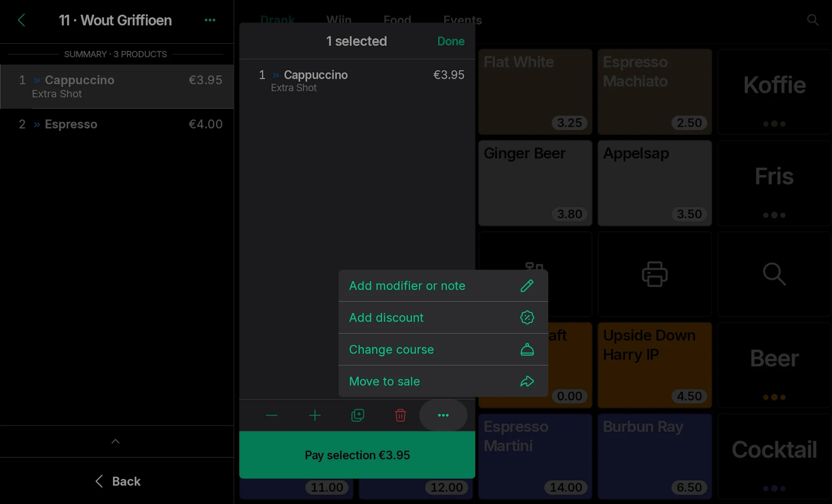
Task: Tap the printer tile in the product grid
Action: tap(654, 274)
